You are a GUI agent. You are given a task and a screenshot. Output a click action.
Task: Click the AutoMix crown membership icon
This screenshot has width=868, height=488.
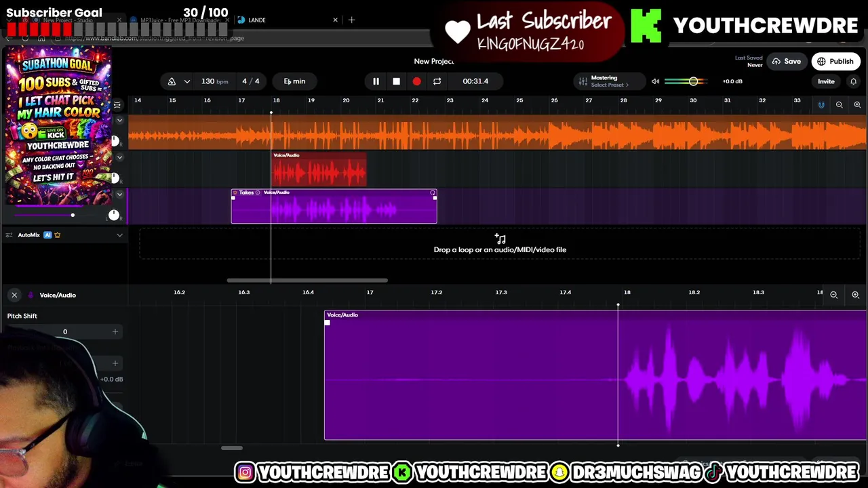57,235
